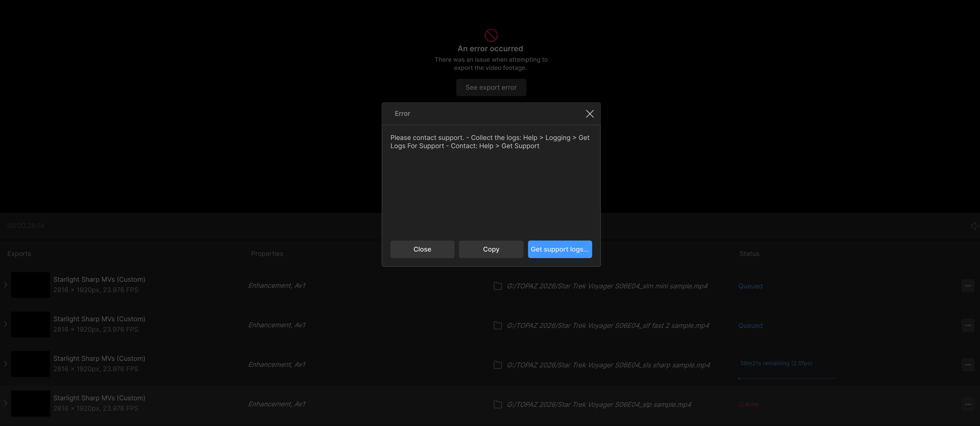
Task: Copy the error message text
Action: point(491,249)
